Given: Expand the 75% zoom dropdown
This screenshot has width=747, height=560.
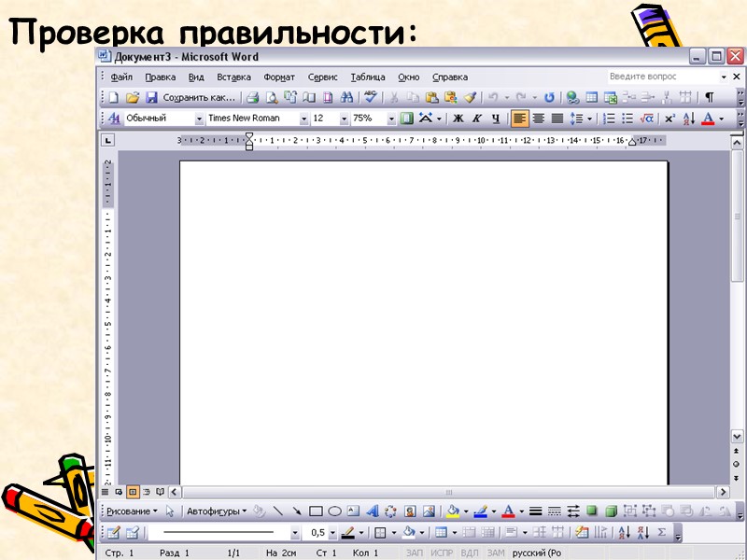Looking at the screenshot, I should point(391,119).
